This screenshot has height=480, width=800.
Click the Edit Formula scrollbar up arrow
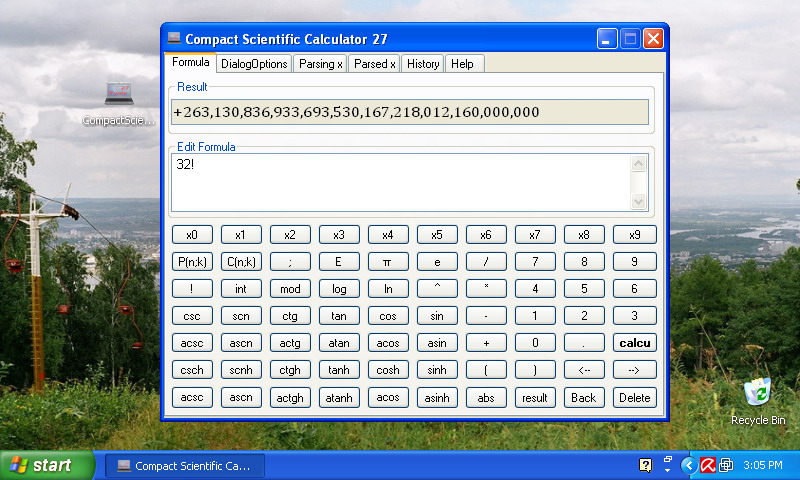pos(638,164)
